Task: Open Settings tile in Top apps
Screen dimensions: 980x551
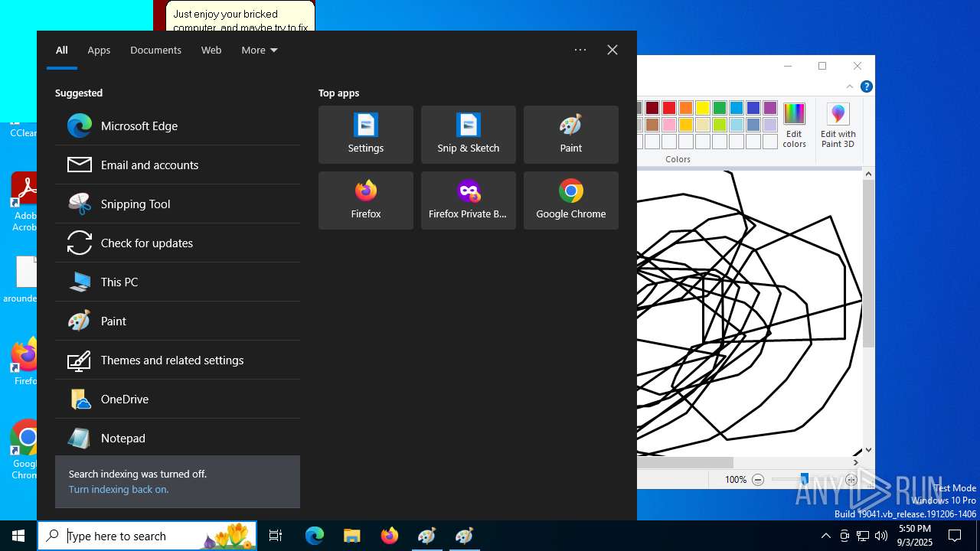Action: [366, 135]
